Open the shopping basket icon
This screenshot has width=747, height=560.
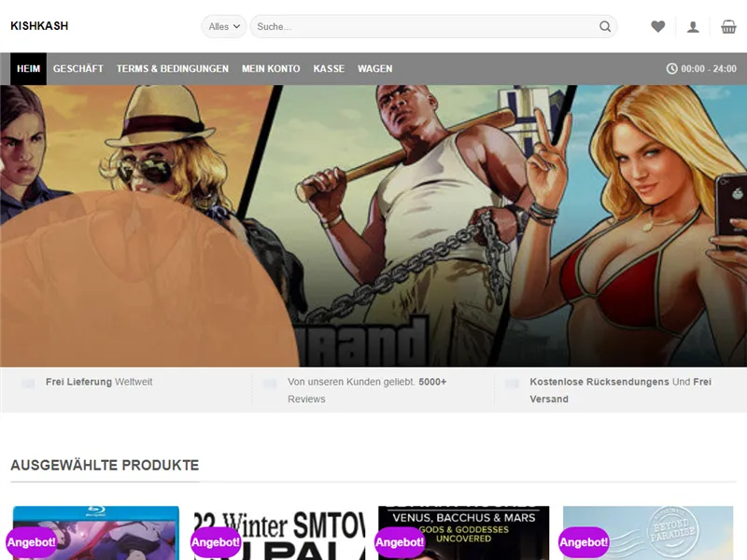point(728,27)
